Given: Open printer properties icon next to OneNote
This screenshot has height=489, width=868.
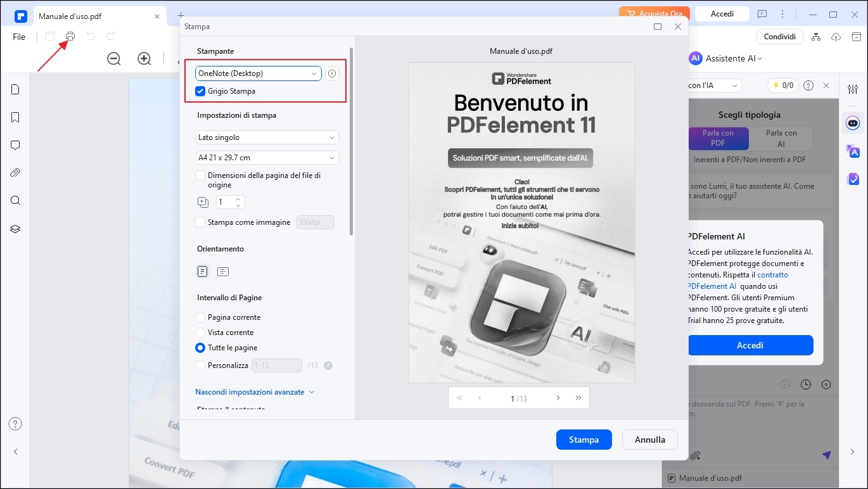Looking at the screenshot, I should click(x=332, y=73).
